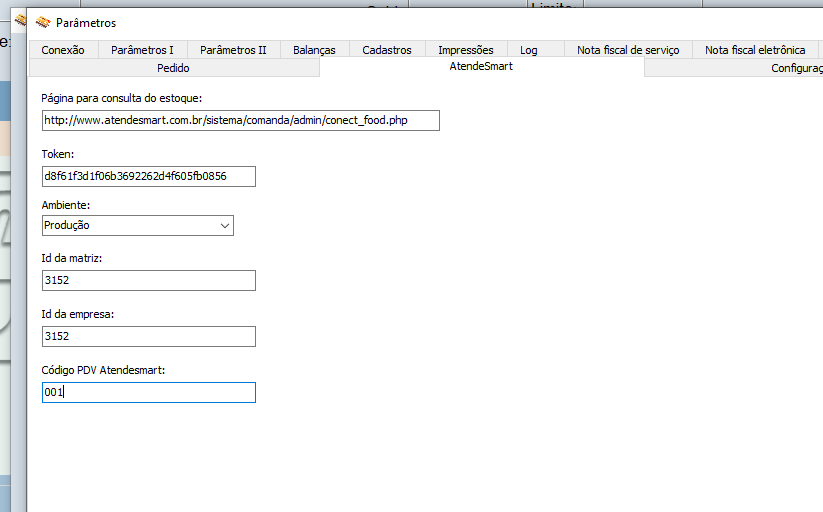Click the Parâmetros window title icon
823x512 pixels.
tap(43, 22)
